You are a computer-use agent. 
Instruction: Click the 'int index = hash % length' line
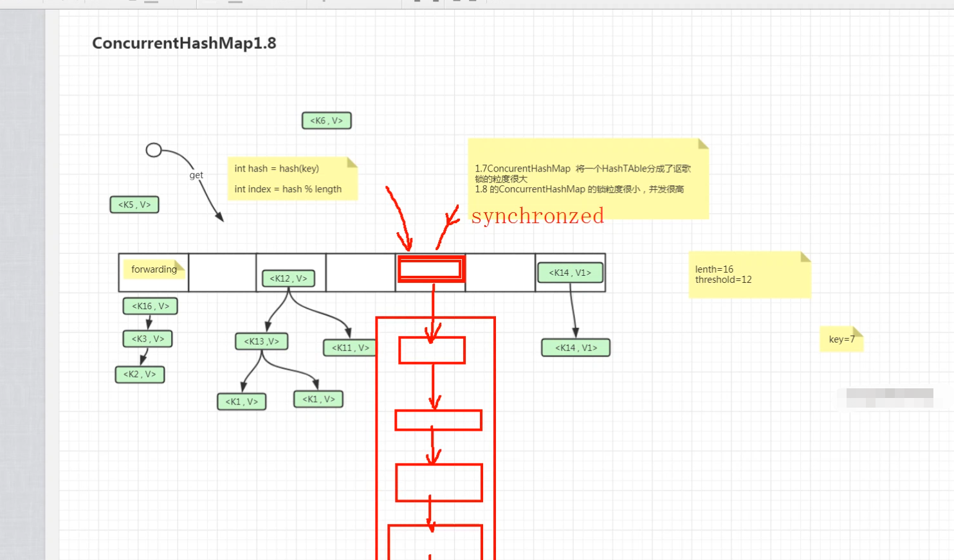(x=288, y=189)
